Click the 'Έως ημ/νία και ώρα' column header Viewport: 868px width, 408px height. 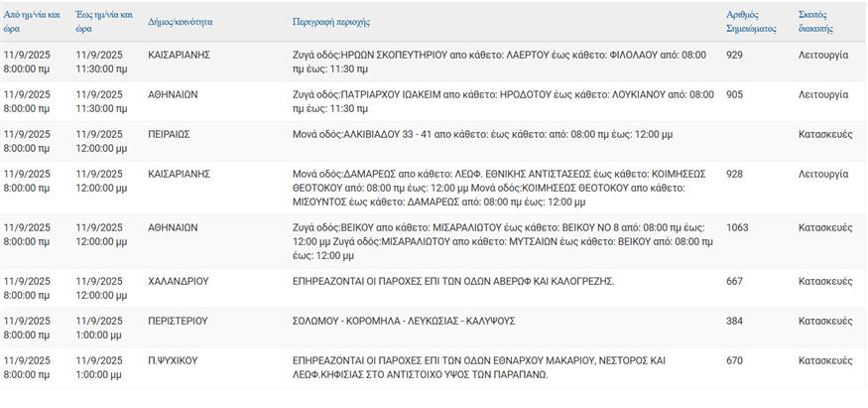pyautogui.click(x=105, y=21)
